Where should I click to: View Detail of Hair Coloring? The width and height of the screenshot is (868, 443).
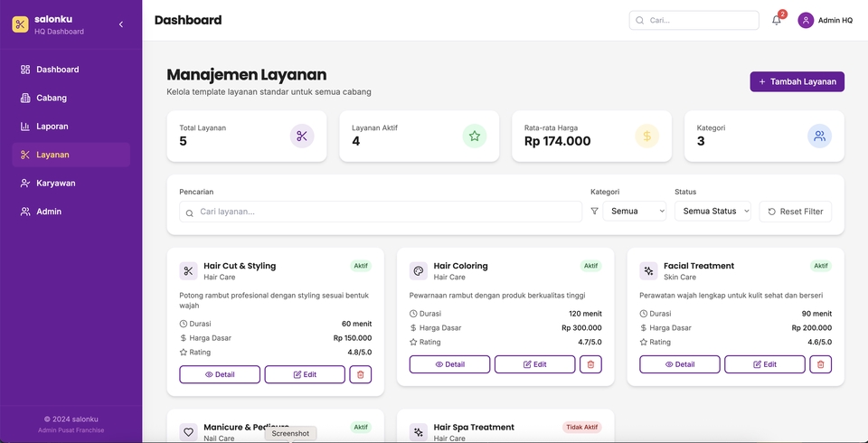(449, 364)
